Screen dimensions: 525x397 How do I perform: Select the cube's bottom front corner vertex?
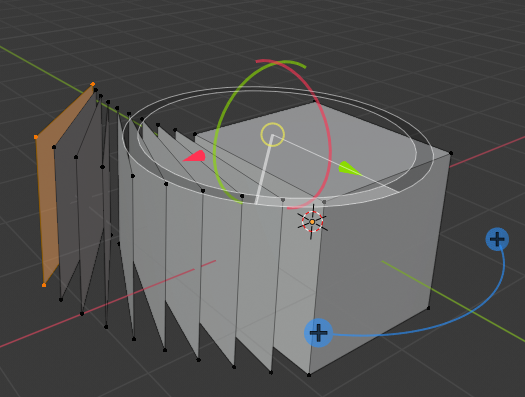[x=309, y=375]
